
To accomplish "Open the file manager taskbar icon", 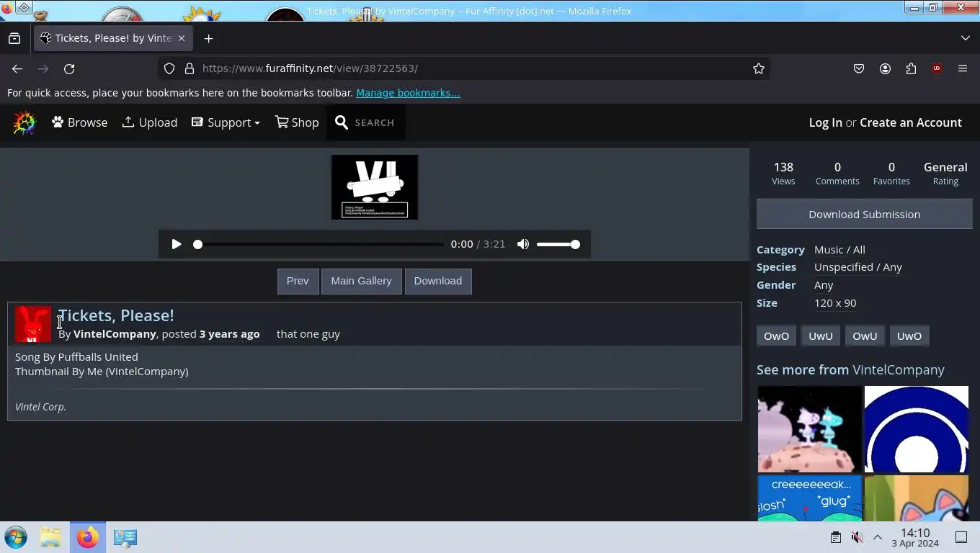I will coord(50,537).
